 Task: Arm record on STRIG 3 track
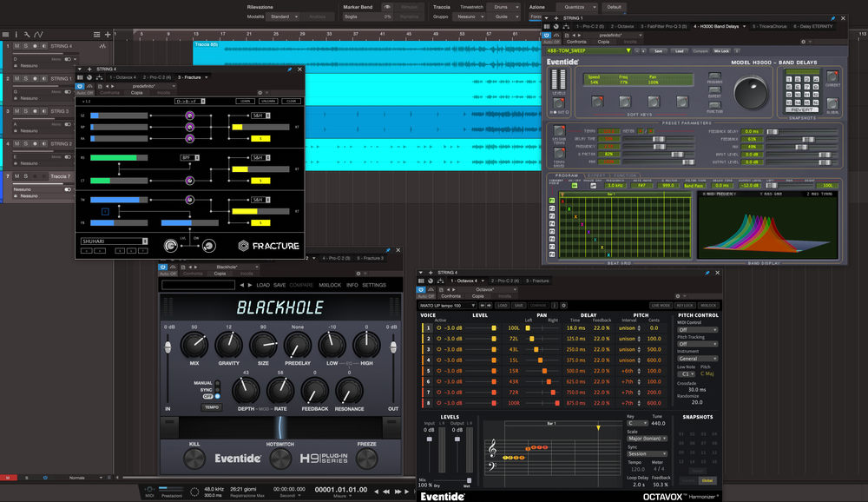tap(35, 111)
